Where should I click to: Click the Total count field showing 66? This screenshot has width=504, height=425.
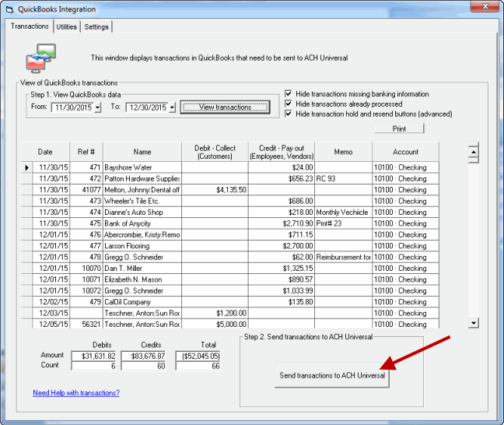coord(198,366)
